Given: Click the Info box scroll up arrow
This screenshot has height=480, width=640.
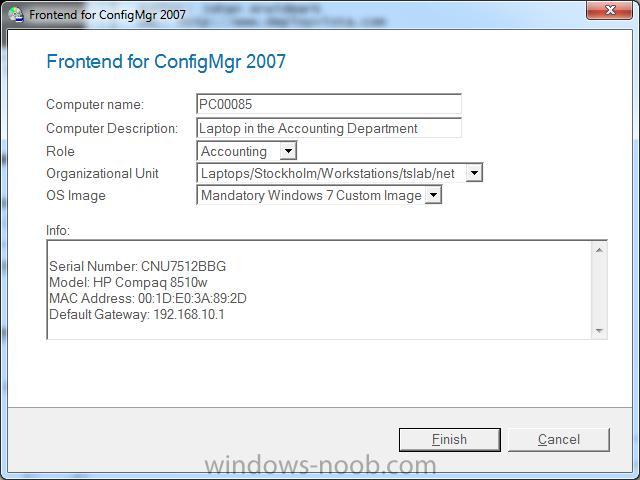Looking at the screenshot, I should 599,250.
